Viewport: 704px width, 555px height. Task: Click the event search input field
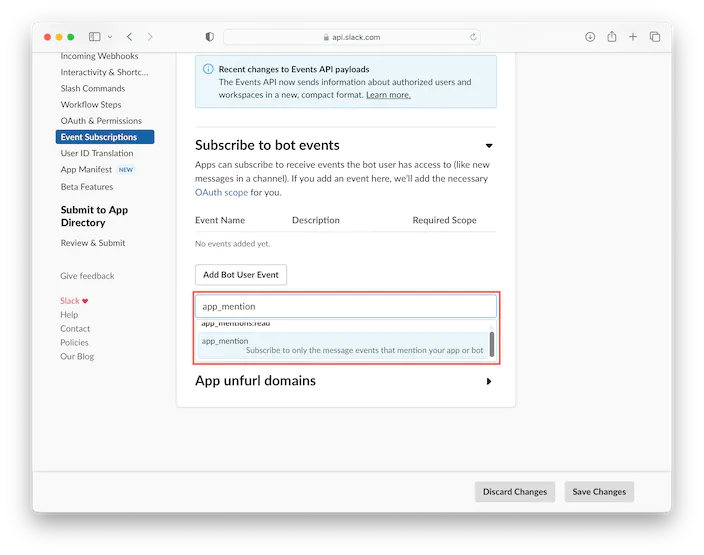click(345, 307)
